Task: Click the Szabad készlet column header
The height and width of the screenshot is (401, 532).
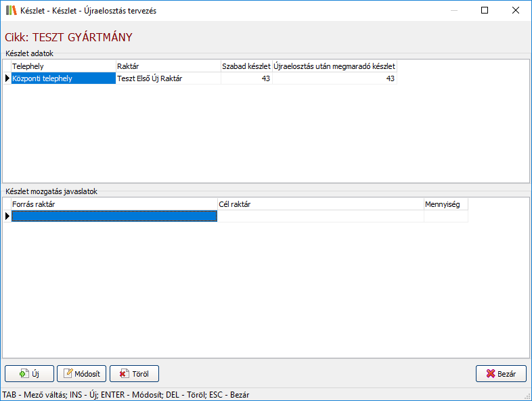Action: tap(246, 66)
